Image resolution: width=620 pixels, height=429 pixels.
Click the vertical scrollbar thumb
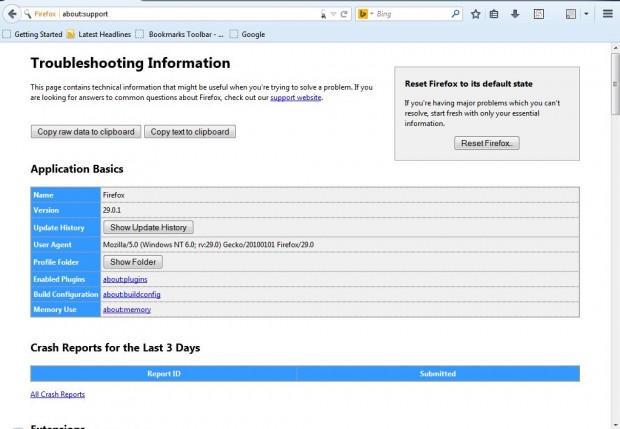click(x=615, y=84)
